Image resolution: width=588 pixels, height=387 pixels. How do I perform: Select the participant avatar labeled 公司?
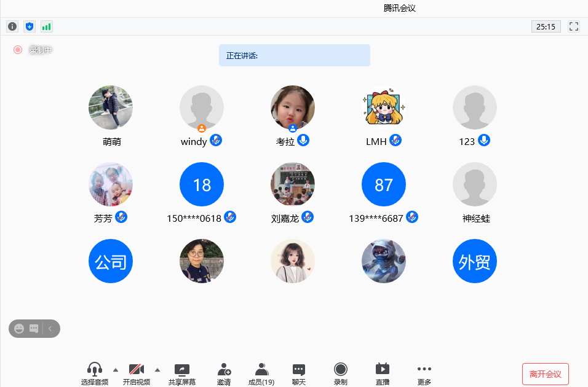111,261
